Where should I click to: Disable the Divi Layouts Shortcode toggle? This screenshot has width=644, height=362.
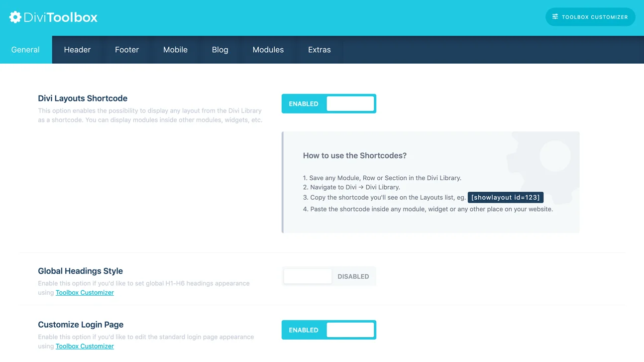click(329, 104)
